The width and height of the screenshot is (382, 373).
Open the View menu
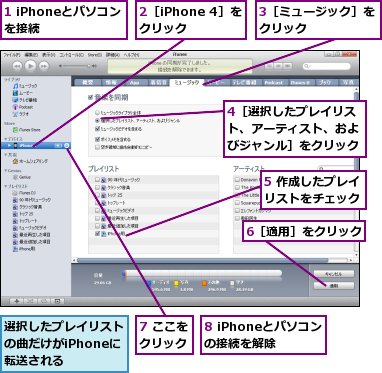coord(48,55)
